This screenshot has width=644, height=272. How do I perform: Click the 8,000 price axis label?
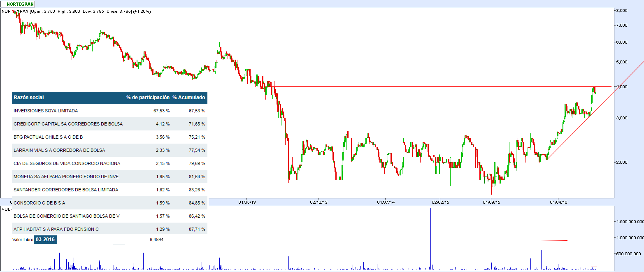621,10
